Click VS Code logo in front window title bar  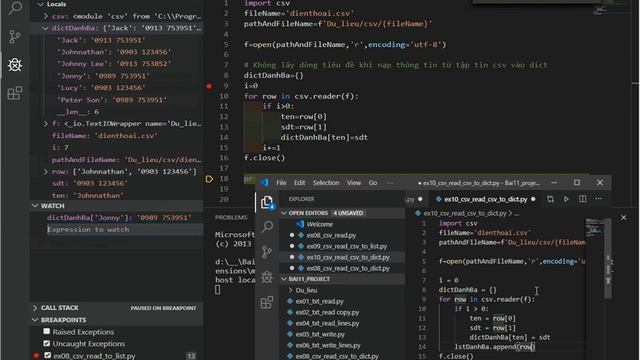pyautogui.click(x=264, y=183)
